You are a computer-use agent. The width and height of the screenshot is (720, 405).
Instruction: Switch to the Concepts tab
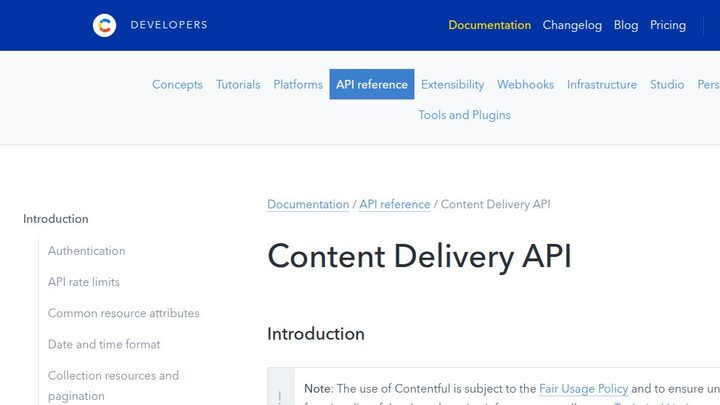click(x=177, y=84)
